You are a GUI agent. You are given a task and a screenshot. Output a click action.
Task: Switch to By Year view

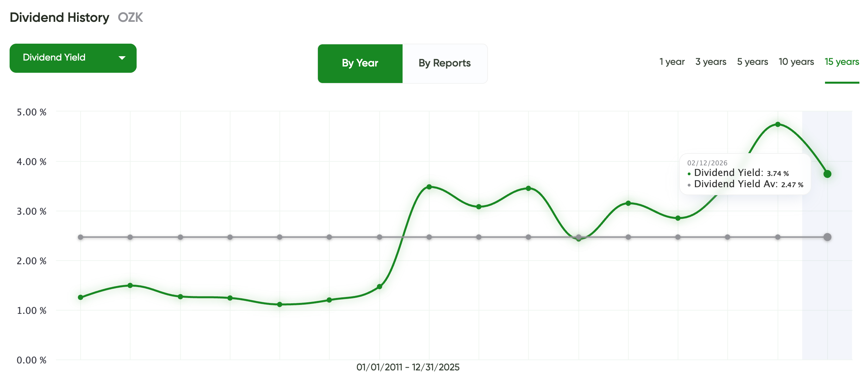[360, 63]
